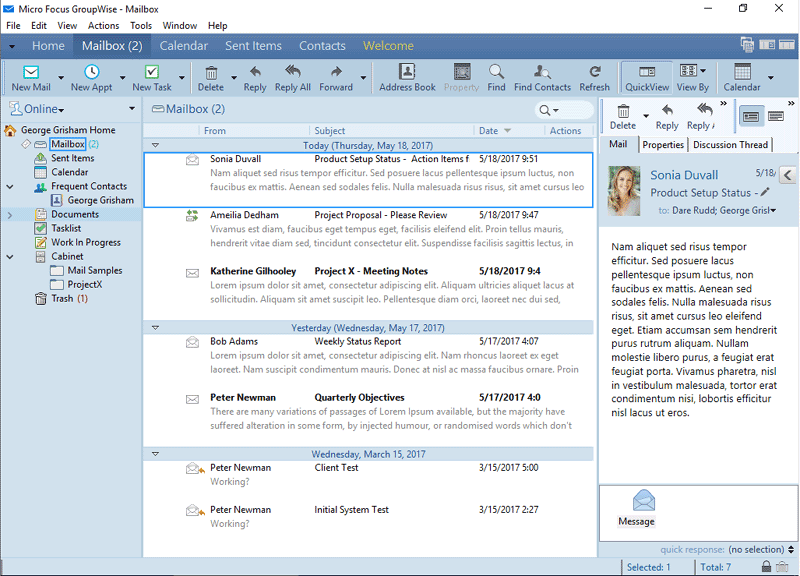Image resolution: width=800 pixels, height=576 pixels.
Task: Click the pencil icon beside Product Setup Status
Action: 764,192
